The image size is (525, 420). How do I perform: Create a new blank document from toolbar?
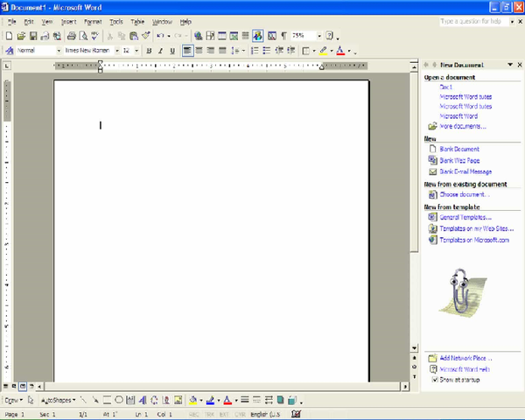(9, 36)
